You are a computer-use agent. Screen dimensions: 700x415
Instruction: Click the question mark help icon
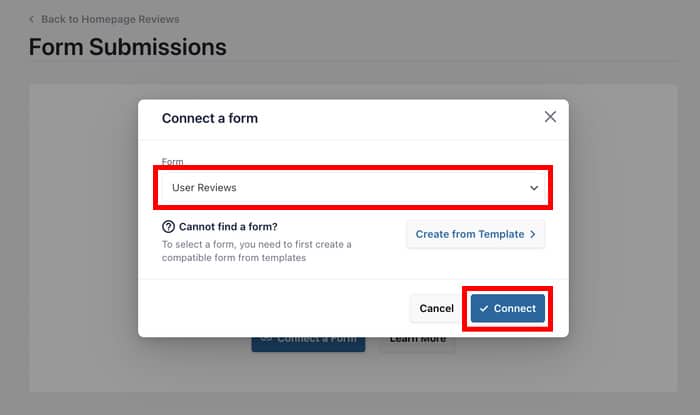click(168, 226)
